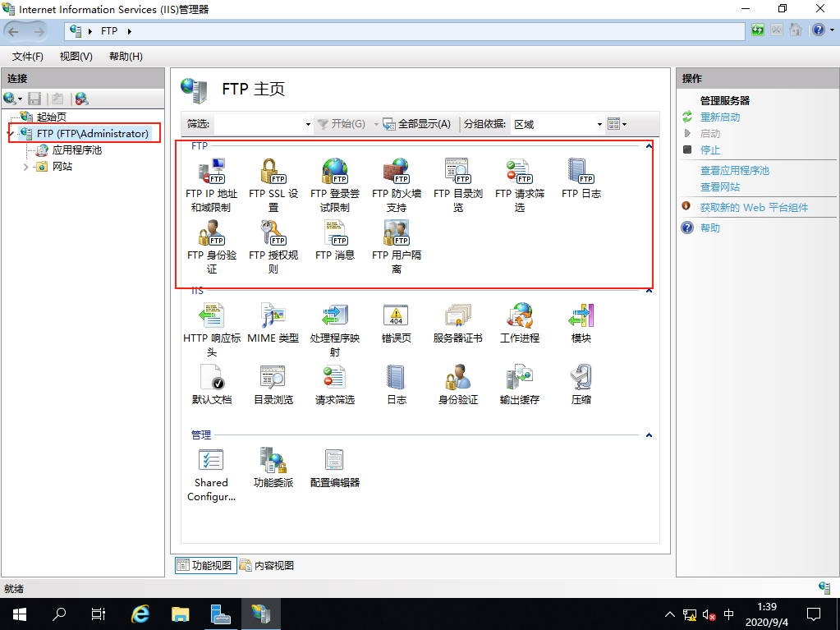Open 压缩 feature
This screenshot has width=840, height=630.
point(581,384)
